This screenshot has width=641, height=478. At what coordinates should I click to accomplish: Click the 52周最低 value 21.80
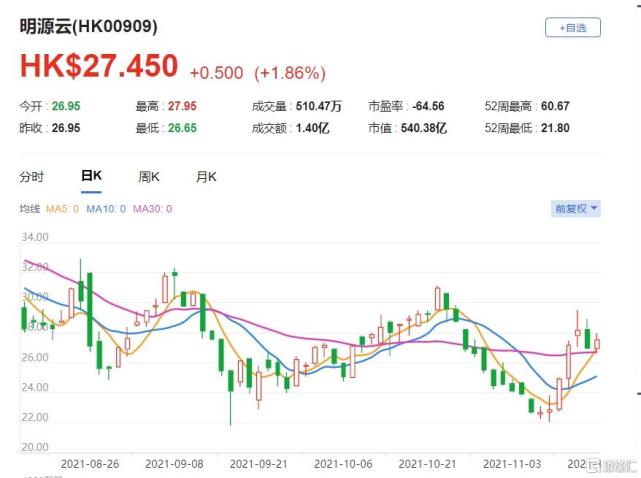point(555,128)
